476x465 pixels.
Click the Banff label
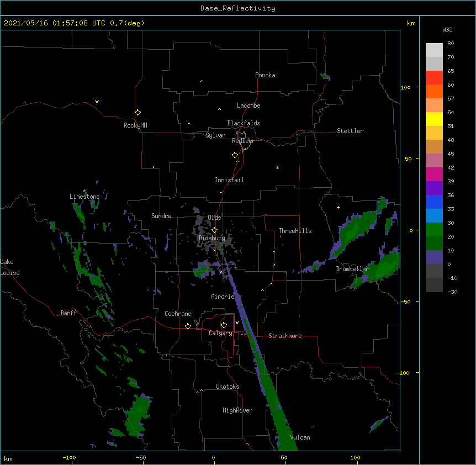click(x=68, y=313)
